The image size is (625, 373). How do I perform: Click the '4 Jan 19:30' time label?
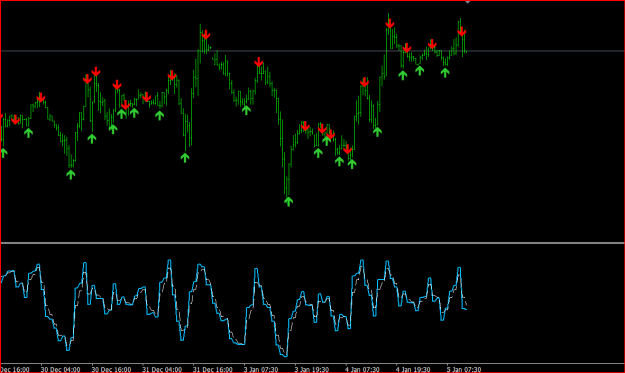[x=413, y=369]
